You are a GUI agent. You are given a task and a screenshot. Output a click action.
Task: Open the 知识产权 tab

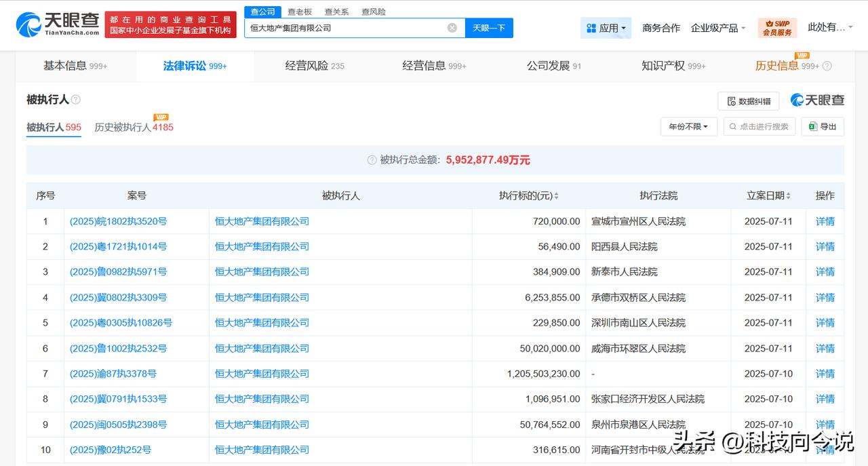[673, 66]
